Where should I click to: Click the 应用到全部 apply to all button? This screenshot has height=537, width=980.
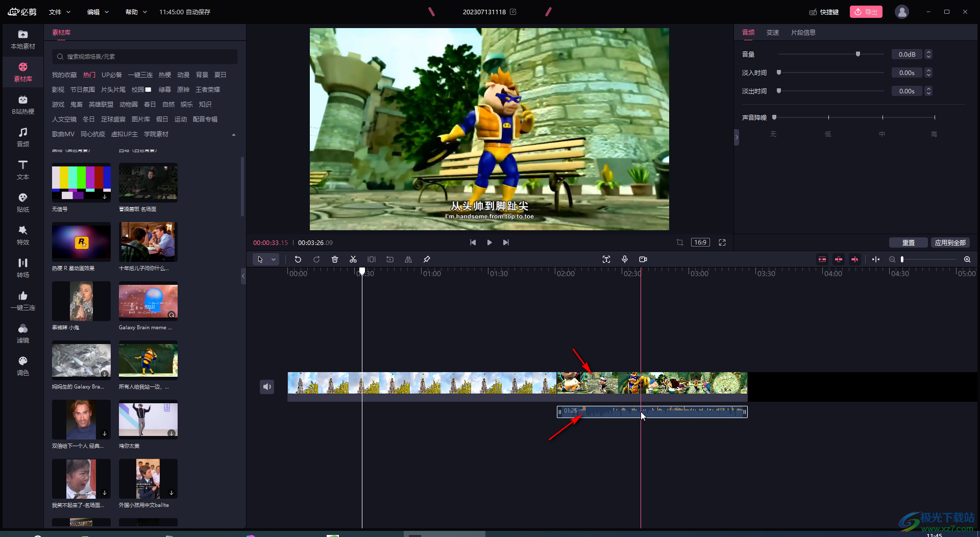[x=950, y=242]
